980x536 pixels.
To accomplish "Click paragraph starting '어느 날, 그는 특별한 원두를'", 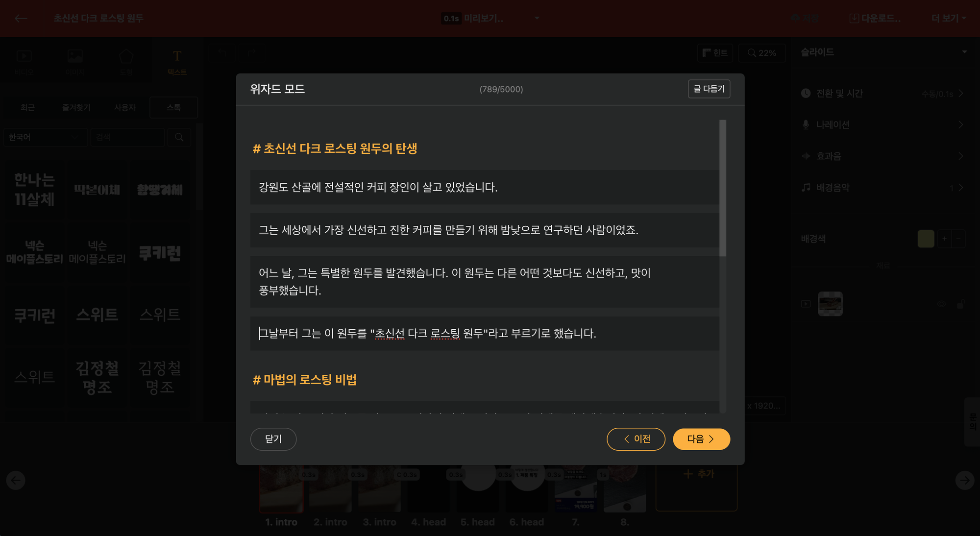I will tap(485, 281).
